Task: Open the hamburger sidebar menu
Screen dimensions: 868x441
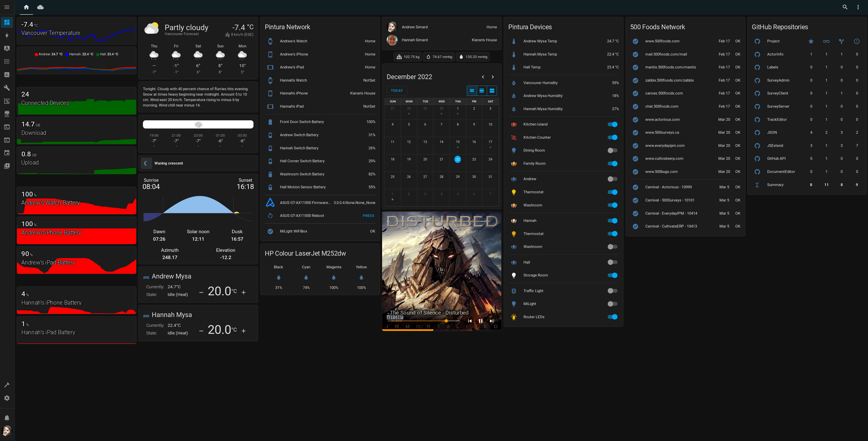Action: 7,7
